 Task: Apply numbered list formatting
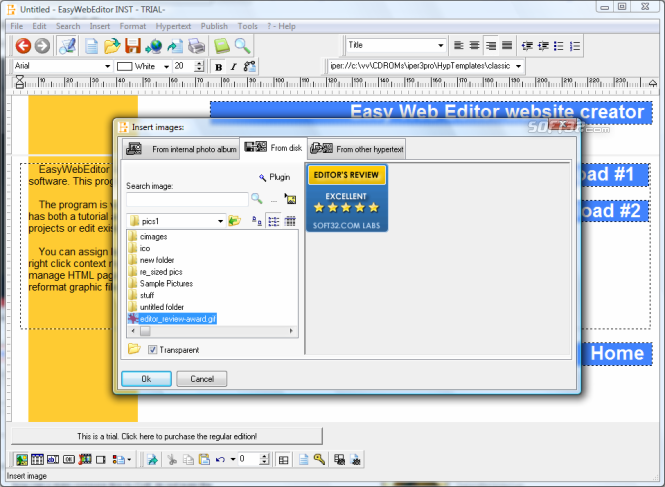click(x=575, y=46)
